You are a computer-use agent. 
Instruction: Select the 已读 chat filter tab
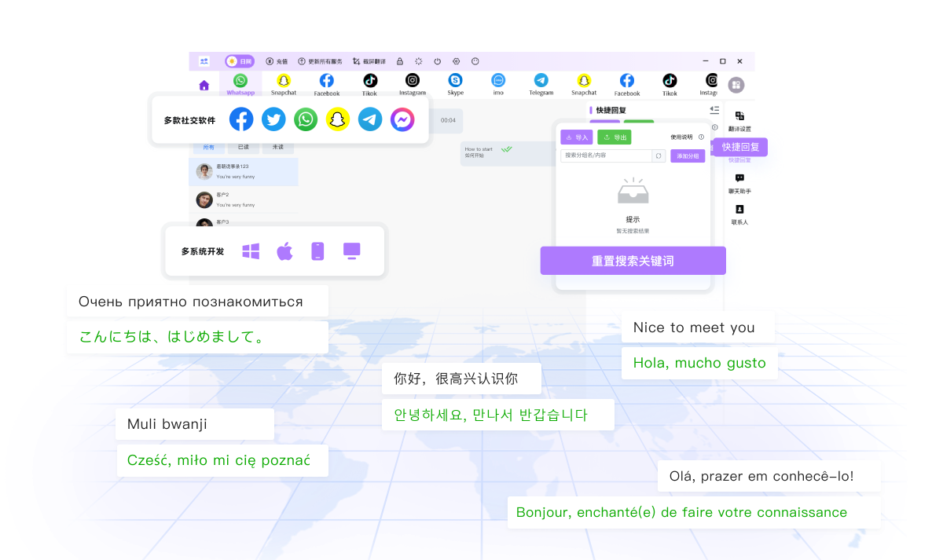tap(244, 147)
